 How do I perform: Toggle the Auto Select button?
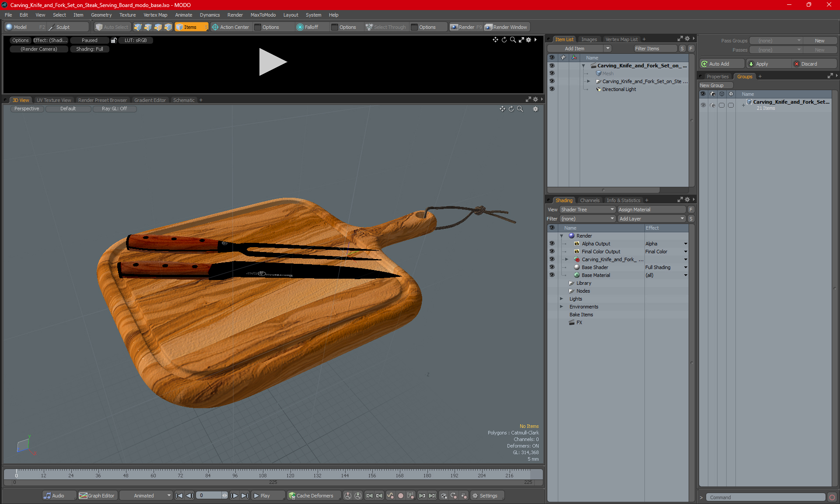pos(112,27)
